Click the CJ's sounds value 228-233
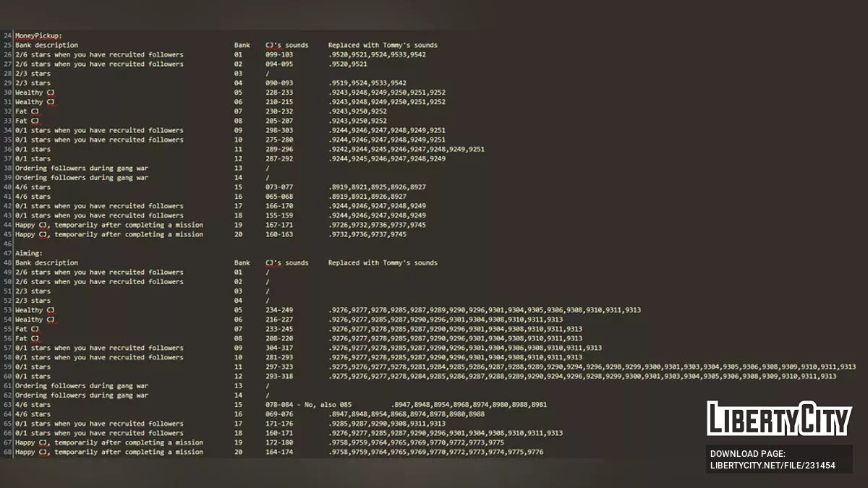The image size is (868, 488). 279,93
